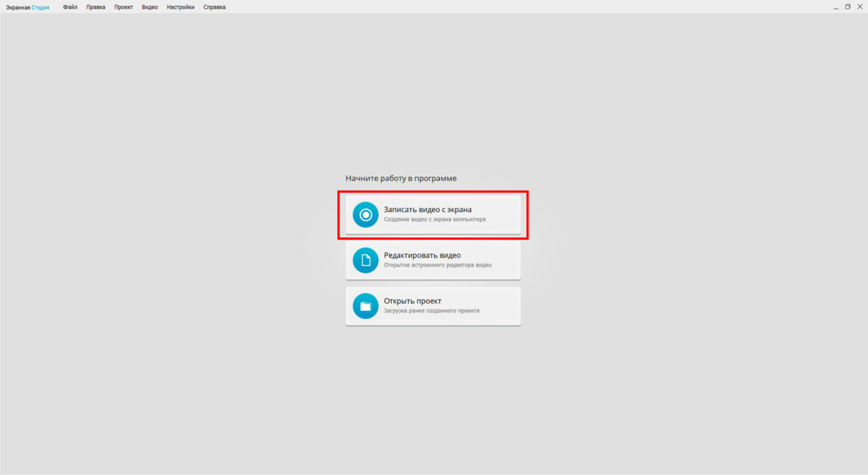Minimize the application window

[x=836, y=7]
